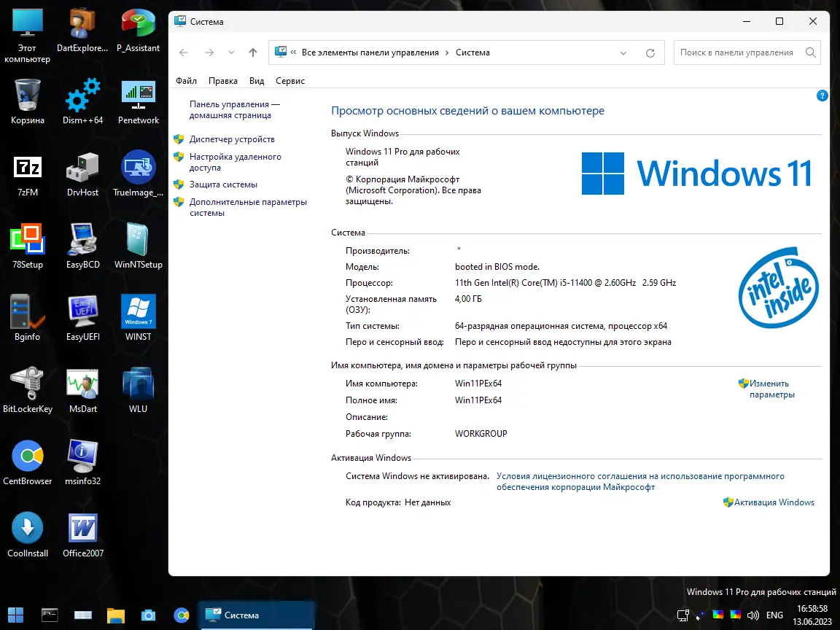Open File Explorer from the taskbar

[116, 615]
